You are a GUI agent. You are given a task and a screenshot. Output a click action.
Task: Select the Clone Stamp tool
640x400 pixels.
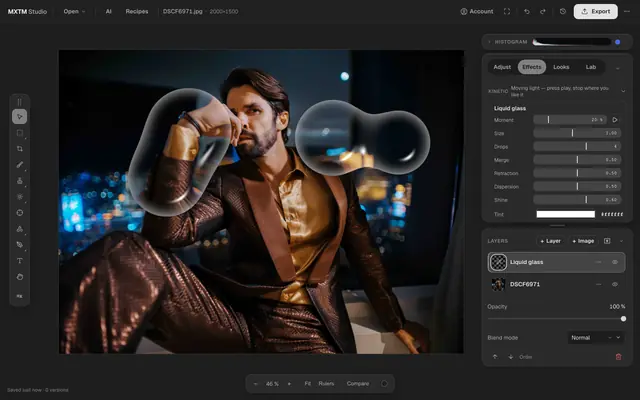pos(20,180)
